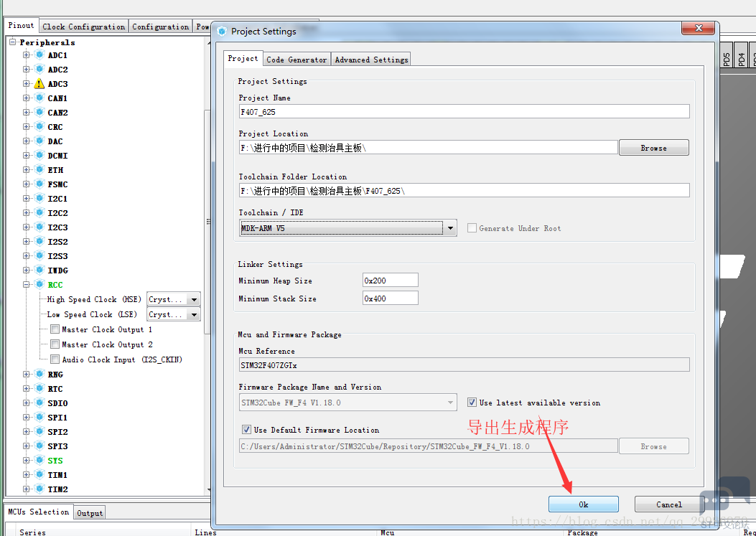Viewport: 756px width, 536px height.
Task: Expand the SPI2 tree node
Action: 26,431
